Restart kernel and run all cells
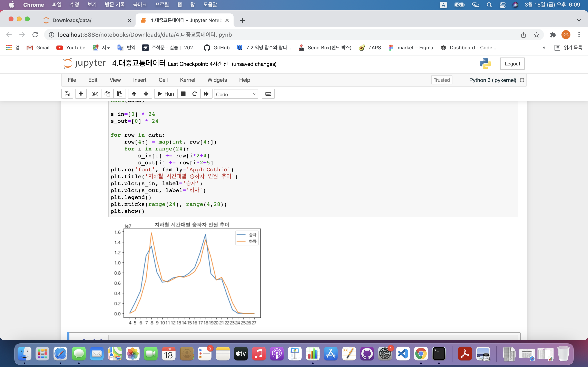Viewport: 588px width, 367px height. (206, 94)
